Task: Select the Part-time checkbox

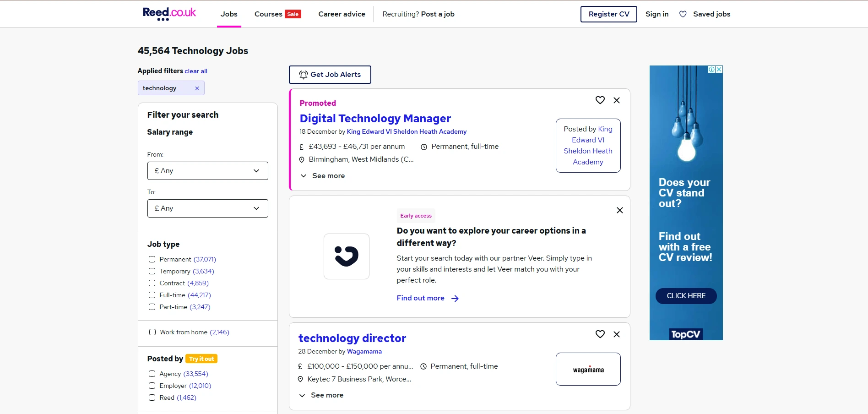Action: pos(152,307)
